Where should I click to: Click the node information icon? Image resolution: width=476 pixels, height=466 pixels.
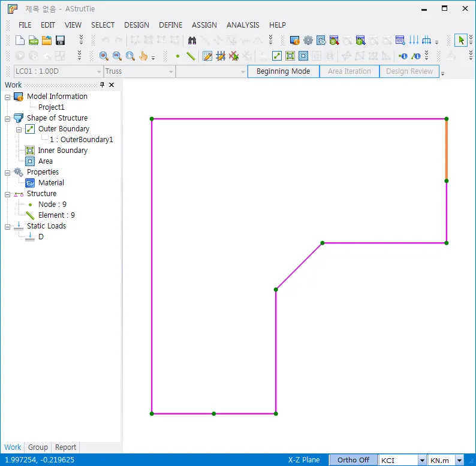pyautogui.click(x=403, y=56)
